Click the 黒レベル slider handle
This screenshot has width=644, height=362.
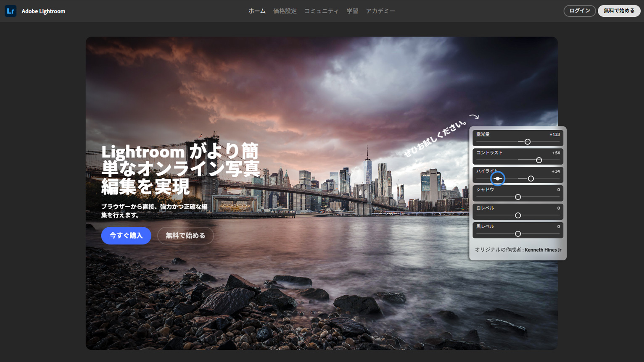tap(518, 234)
